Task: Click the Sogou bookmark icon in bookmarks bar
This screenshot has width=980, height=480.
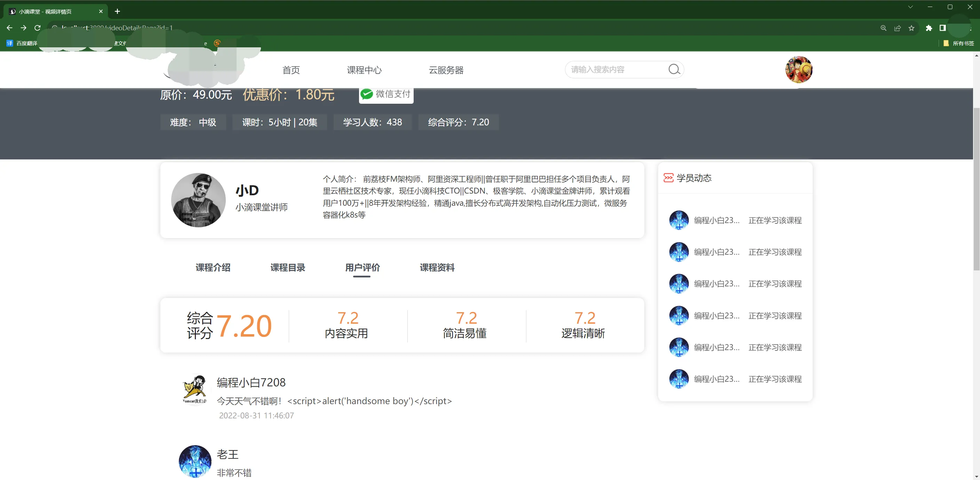Action: (x=217, y=43)
